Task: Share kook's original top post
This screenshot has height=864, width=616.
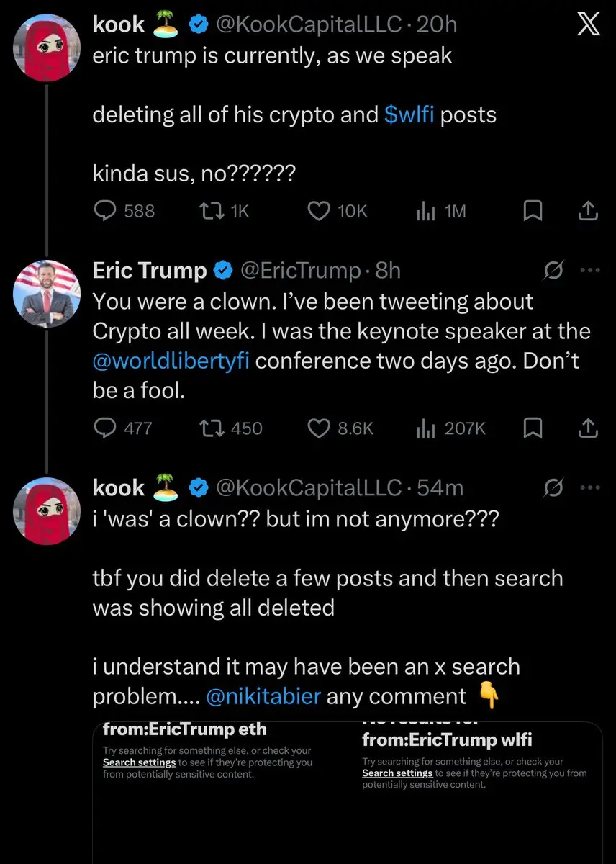Action: pyautogui.click(x=588, y=210)
